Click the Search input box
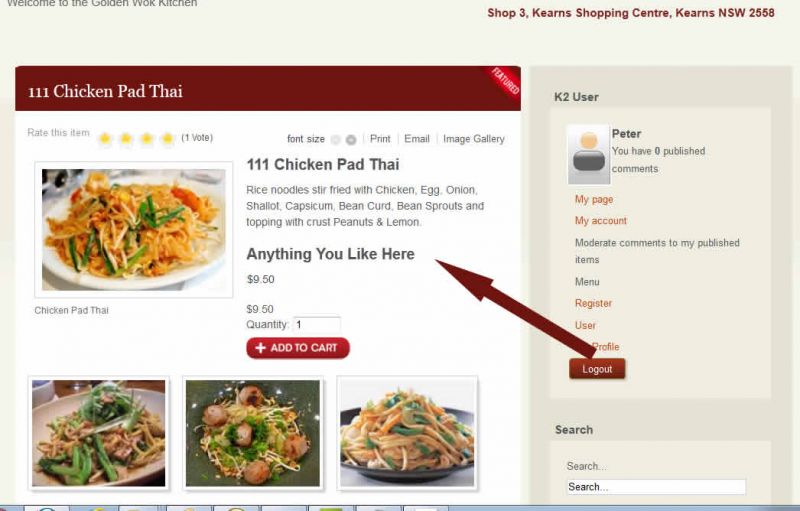800x511 pixels. coord(656,487)
